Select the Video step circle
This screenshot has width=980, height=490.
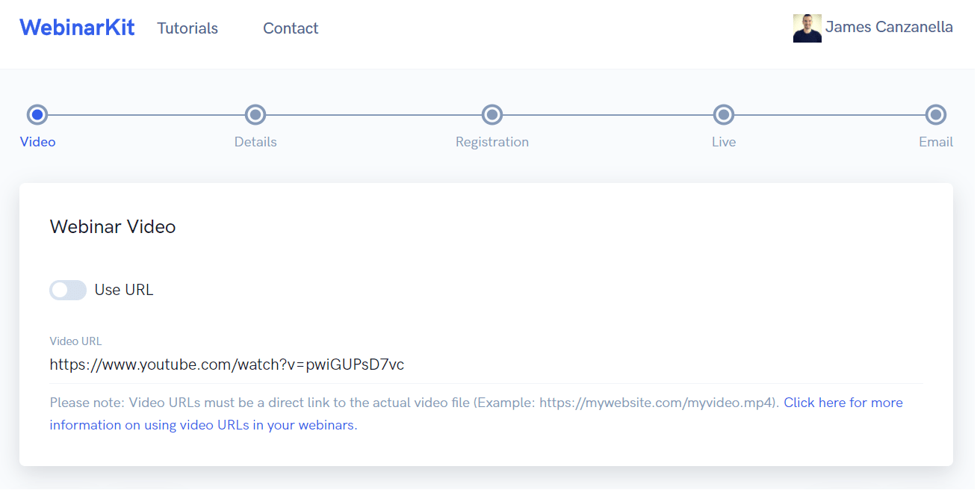point(37,115)
